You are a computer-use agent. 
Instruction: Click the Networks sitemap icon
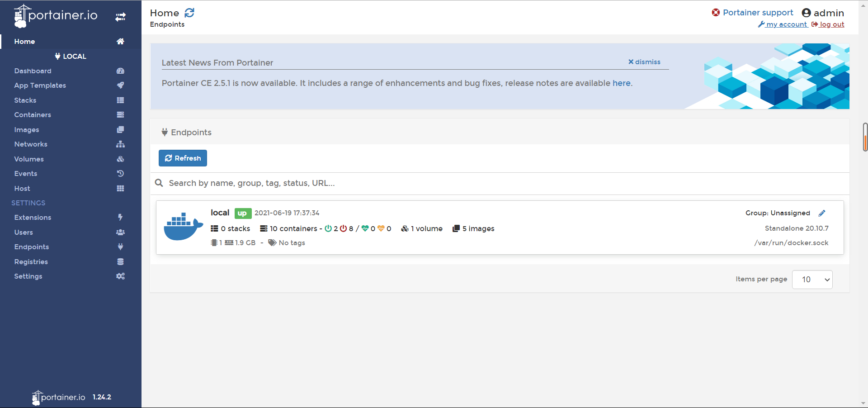pos(120,144)
